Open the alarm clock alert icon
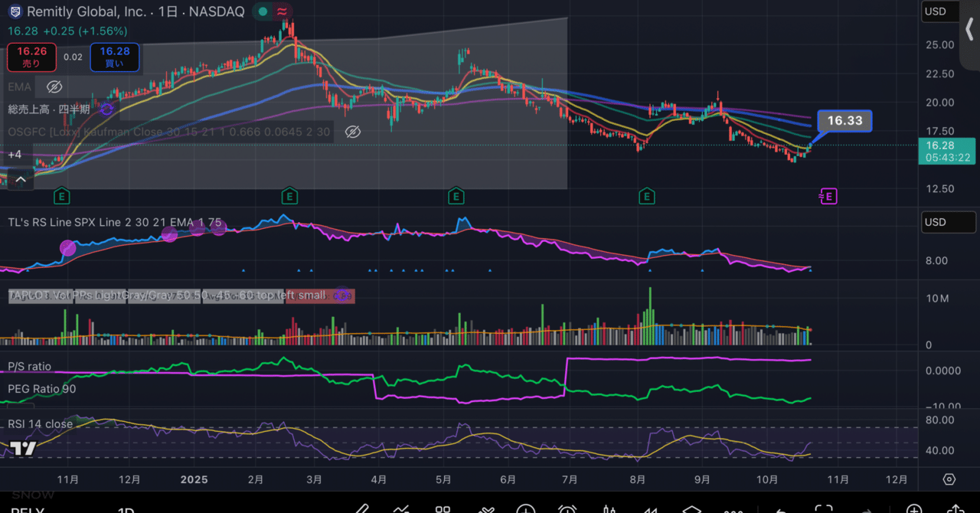Viewport: 980px width, 513px height. pyautogui.click(x=567, y=509)
